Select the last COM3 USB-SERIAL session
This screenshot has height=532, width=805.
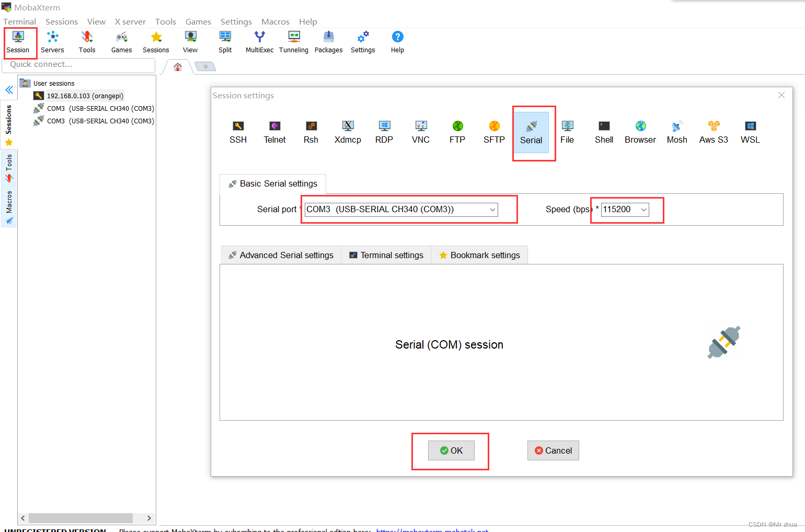94,121
